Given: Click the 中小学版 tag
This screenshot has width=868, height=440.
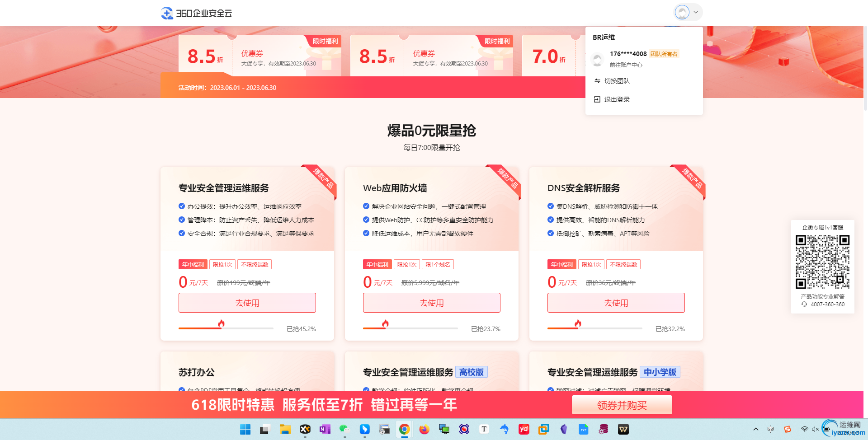Looking at the screenshot, I should point(660,372).
